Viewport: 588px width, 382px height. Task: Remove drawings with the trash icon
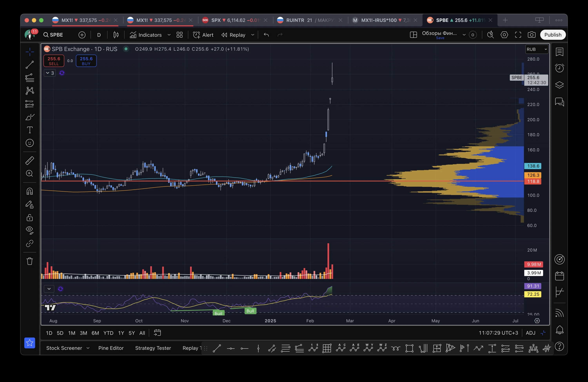tap(30, 261)
